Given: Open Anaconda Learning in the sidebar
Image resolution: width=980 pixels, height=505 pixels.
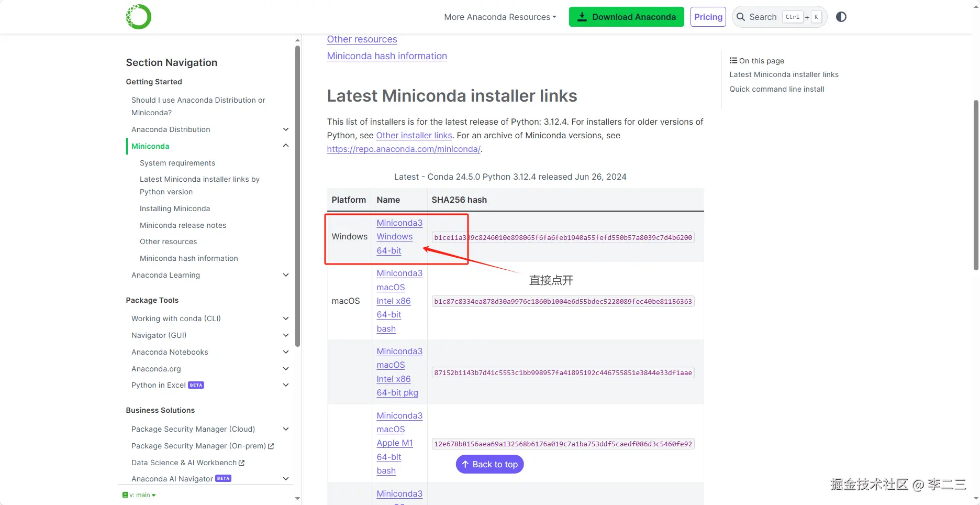Looking at the screenshot, I should coord(165,275).
